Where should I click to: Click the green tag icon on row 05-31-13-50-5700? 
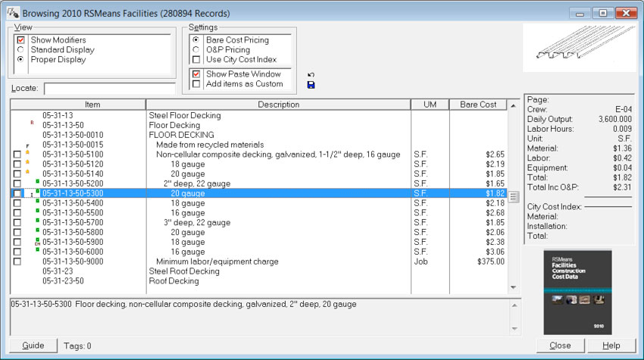coord(37,221)
